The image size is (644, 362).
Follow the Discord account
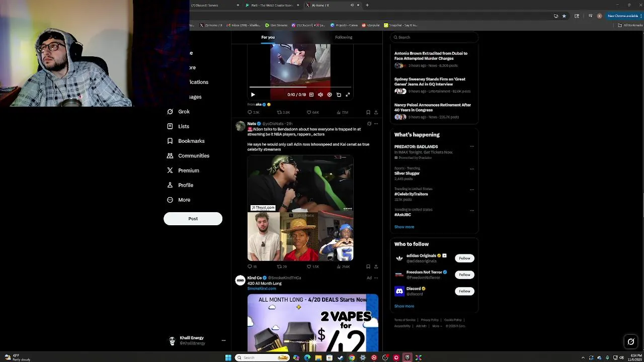click(464, 291)
